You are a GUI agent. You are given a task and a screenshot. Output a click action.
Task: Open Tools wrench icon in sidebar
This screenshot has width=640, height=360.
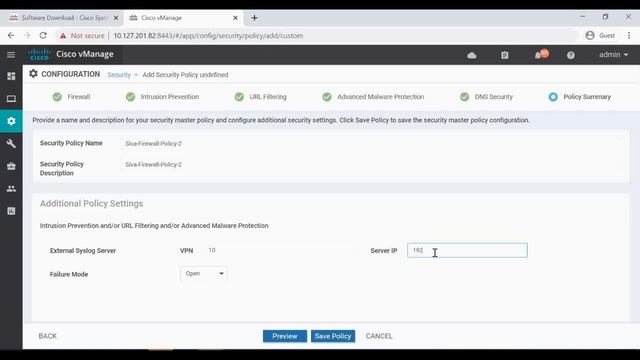[x=11, y=144]
